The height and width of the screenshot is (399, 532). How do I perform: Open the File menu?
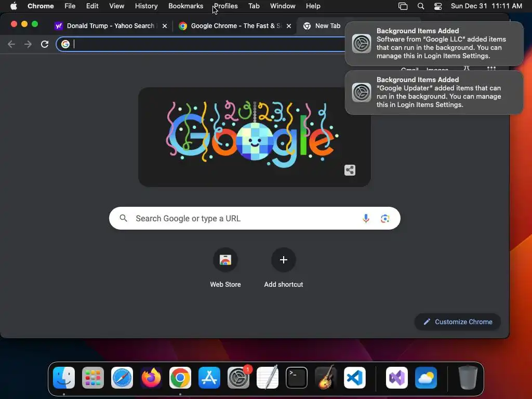click(70, 6)
